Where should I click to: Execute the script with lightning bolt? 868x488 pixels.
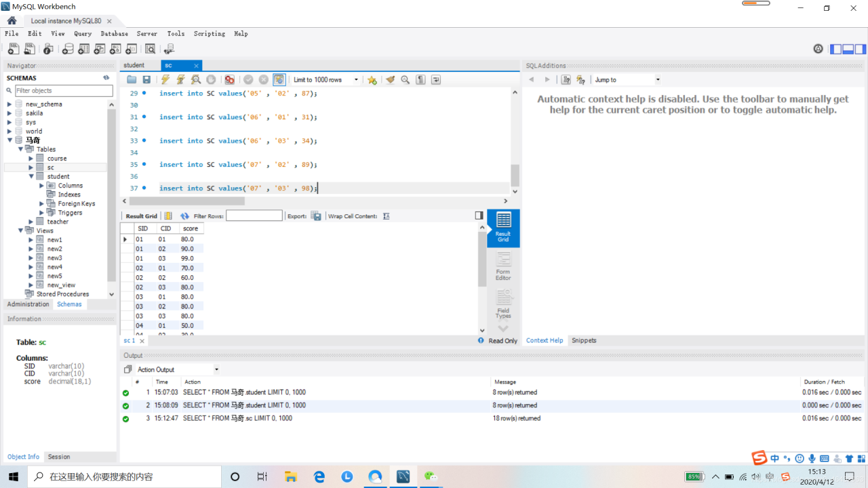tap(165, 79)
